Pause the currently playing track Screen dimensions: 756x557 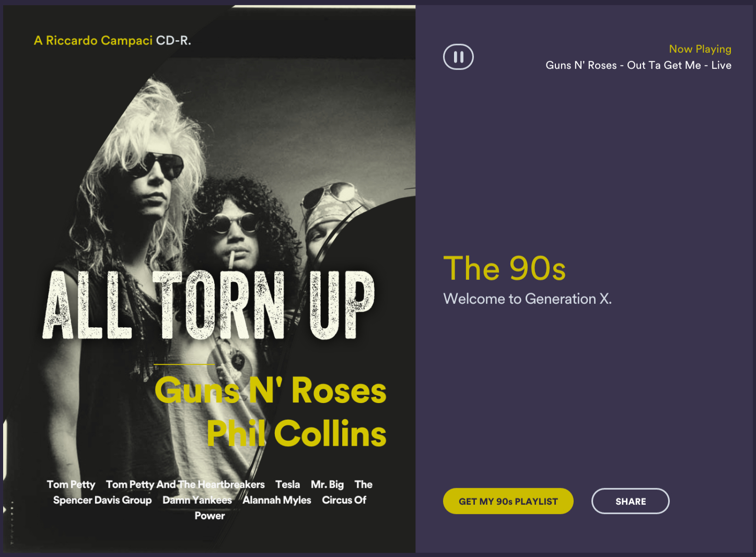[x=458, y=57]
